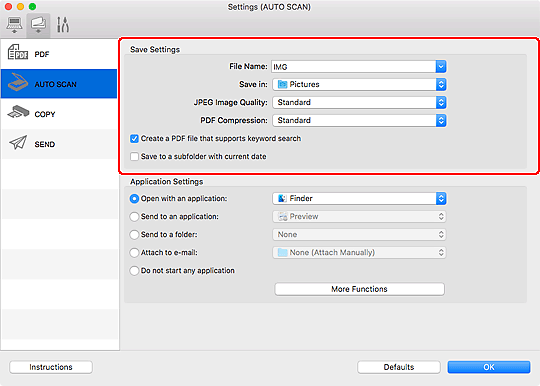The height and width of the screenshot is (386, 540).
Task: Open the general settings tools icon
Action: click(x=63, y=25)
